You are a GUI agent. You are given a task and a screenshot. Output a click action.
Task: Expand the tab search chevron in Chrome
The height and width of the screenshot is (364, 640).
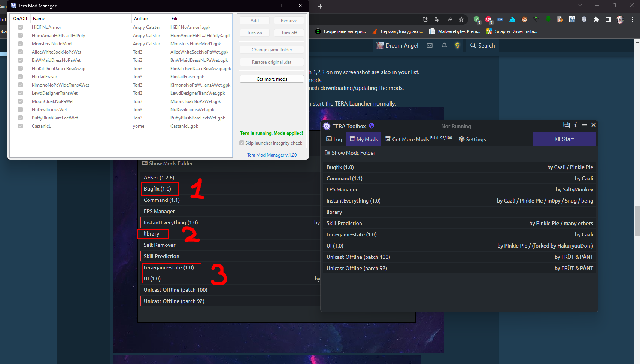pyautogui.click(x=580, y=6)
